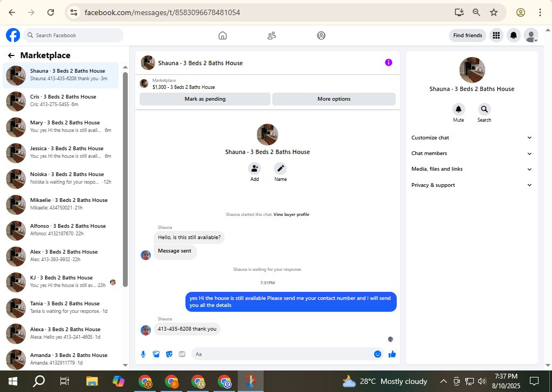Open KJ conversation in list
The height and width of the screenshot is (392, 552).
(x=60, y=282)
